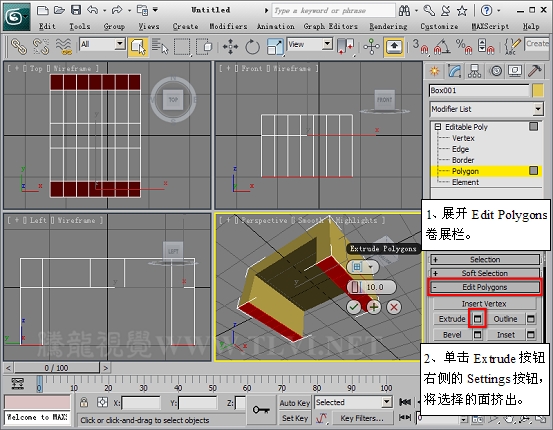Open the Edit menu
The height and width of the screenshot is (430, 553).
coord(47,26)
